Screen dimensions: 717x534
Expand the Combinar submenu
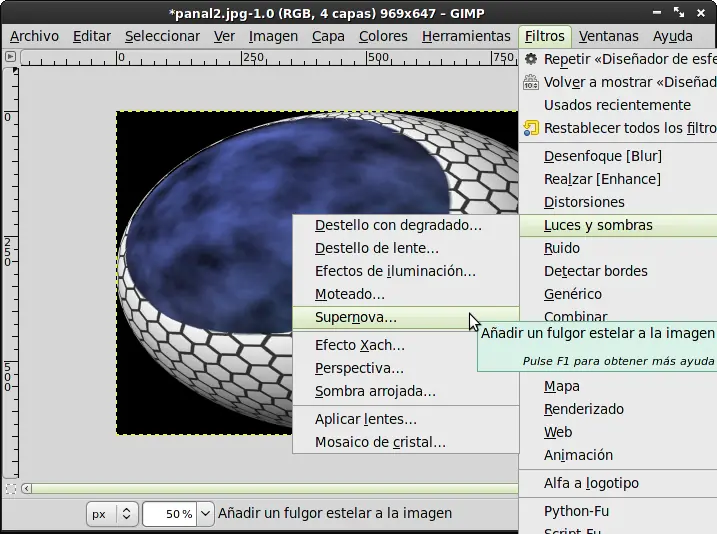point(618,315)
